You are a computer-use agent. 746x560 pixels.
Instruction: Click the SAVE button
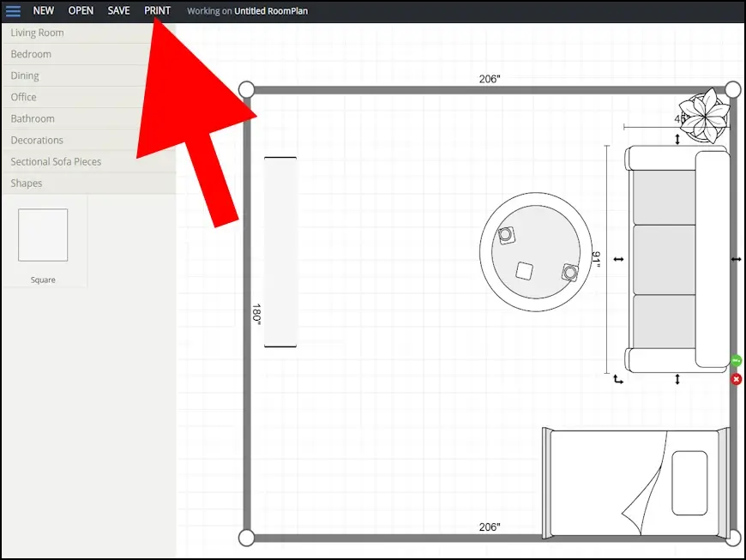point(119,11)
